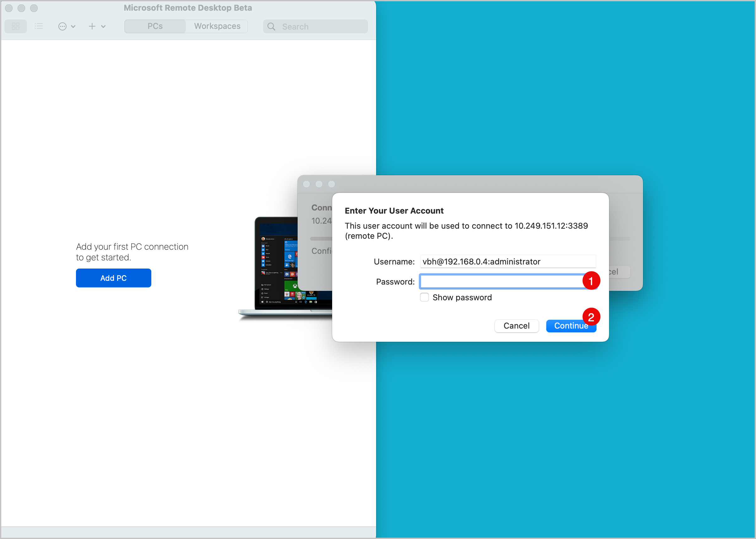Expand the chevron beside the plus icon

tap(104, 27)
